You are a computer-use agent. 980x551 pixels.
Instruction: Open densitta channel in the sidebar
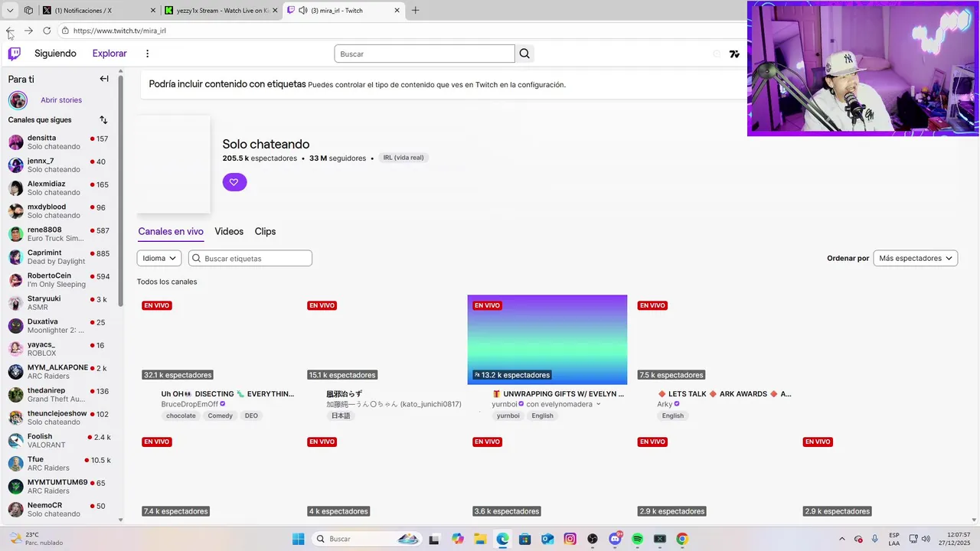60,142
